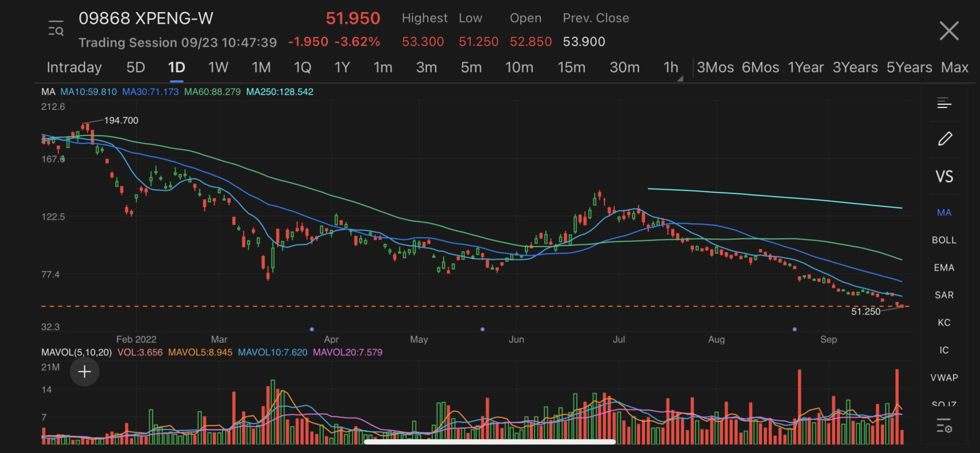This screenshot has width=980, height=453.
Task: Click the current price 51.950
Action: click(x=353, y=19)
